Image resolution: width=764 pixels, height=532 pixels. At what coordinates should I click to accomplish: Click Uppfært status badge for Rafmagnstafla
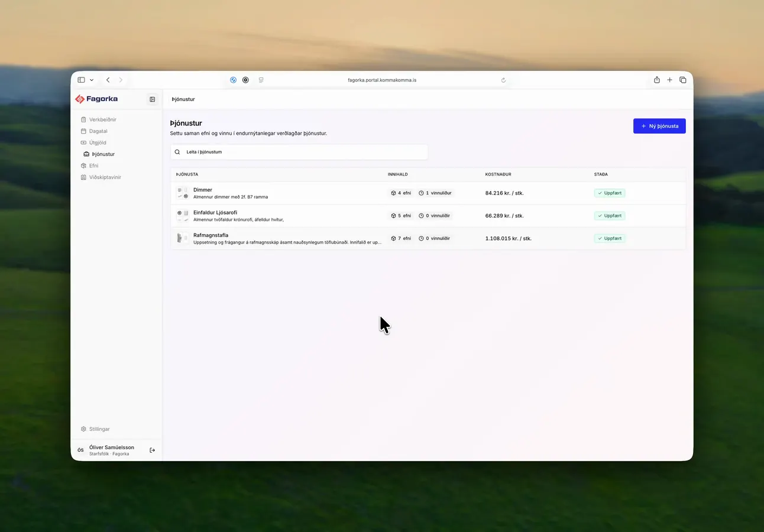point(610,238)
